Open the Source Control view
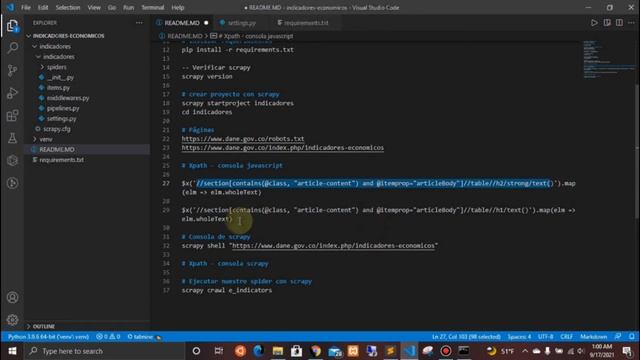Screen dimensions: 640x360 pyautogui.click(x=12, y=71)
